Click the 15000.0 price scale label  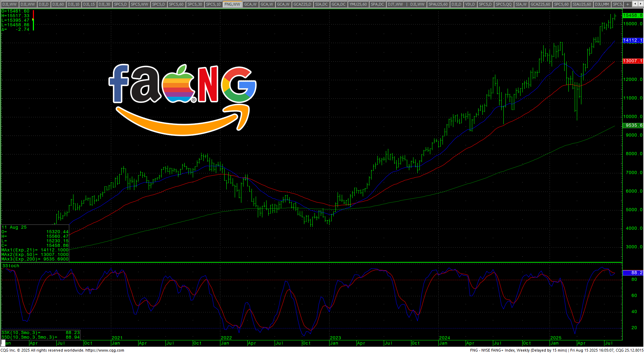coord(633,24)
